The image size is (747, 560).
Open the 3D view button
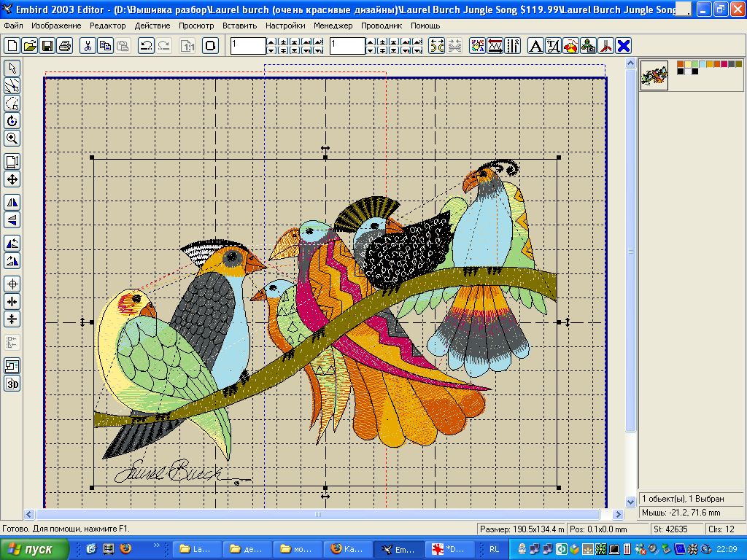point(12,384)
